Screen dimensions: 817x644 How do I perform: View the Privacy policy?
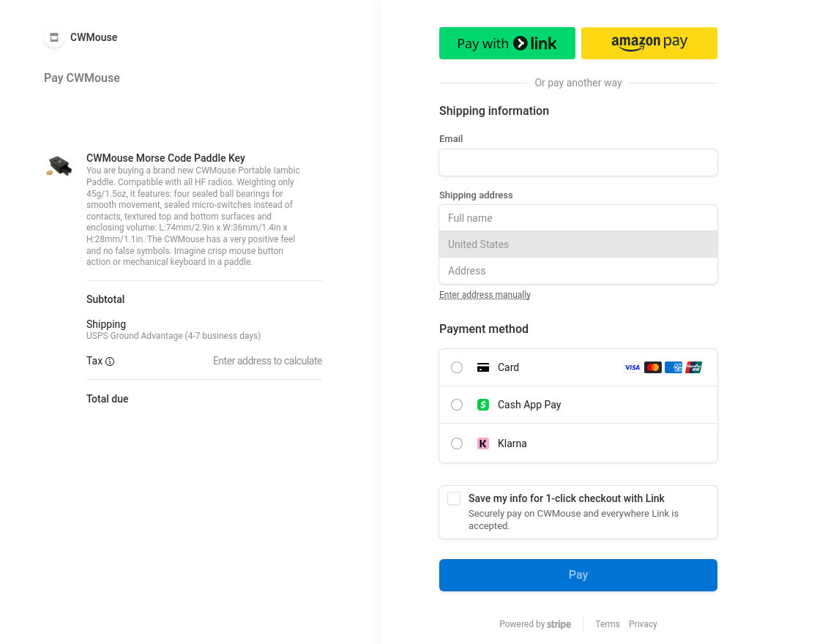pos(643,624)
